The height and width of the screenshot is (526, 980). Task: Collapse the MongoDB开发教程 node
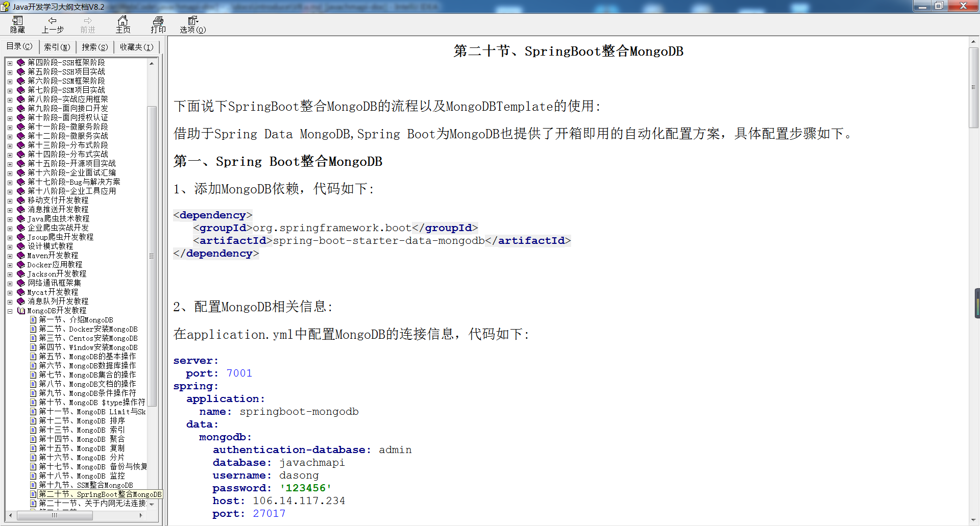tap(10, 311)
